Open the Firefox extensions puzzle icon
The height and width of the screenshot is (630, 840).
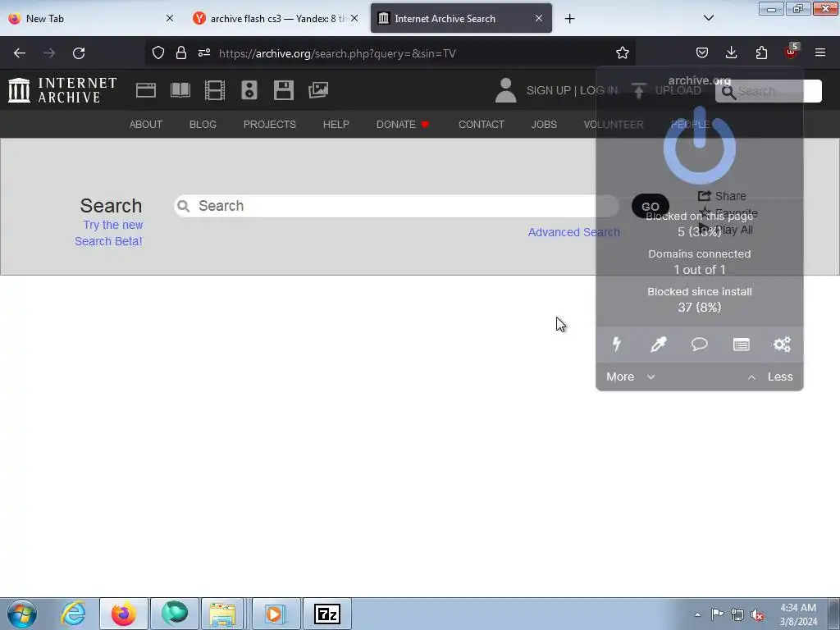click(x=761, y=52)
